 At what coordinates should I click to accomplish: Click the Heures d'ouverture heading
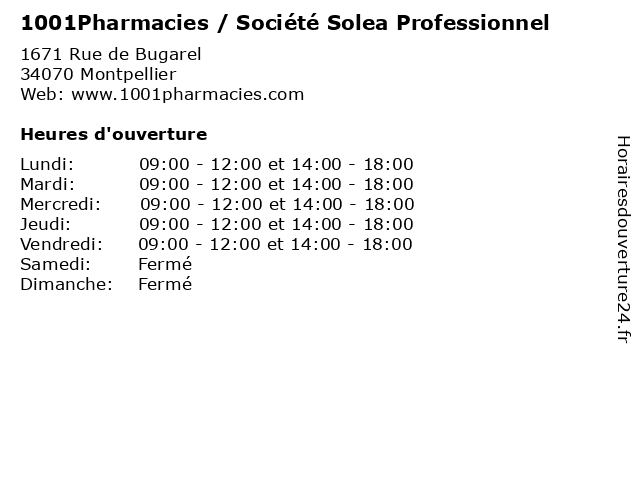point(114,134)
